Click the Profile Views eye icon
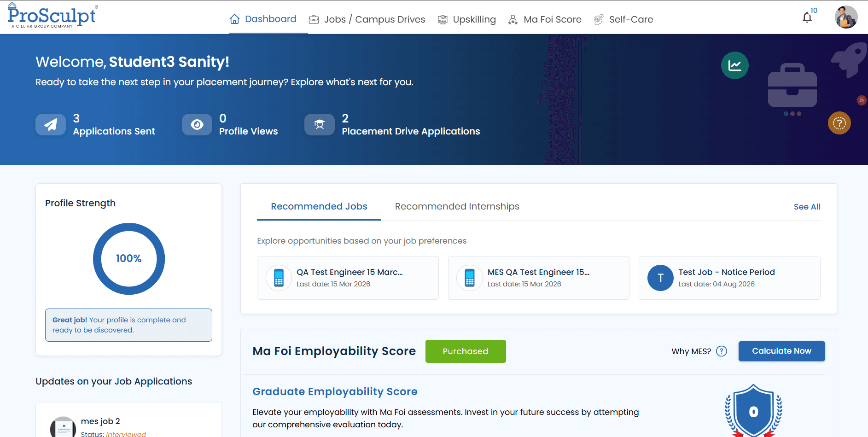This screenshot has height=437, width=868. (x=197, y=124)
